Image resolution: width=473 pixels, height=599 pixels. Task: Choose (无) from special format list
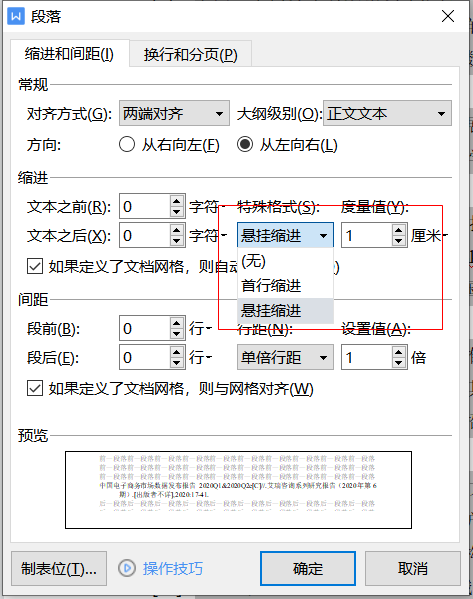[x=285, y=261]
